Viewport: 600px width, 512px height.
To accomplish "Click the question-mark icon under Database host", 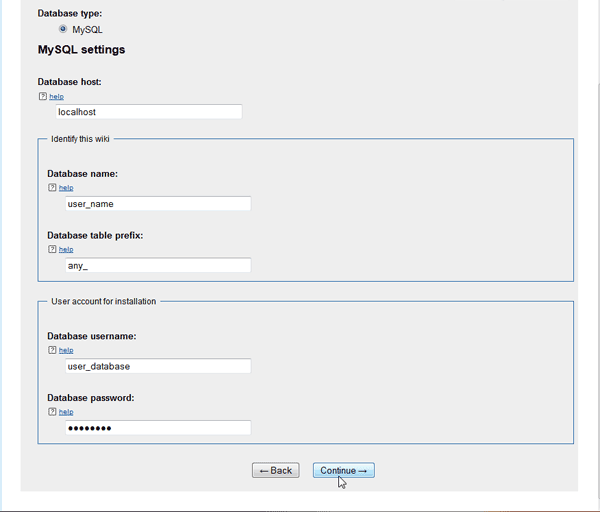I will coord(42,97).
